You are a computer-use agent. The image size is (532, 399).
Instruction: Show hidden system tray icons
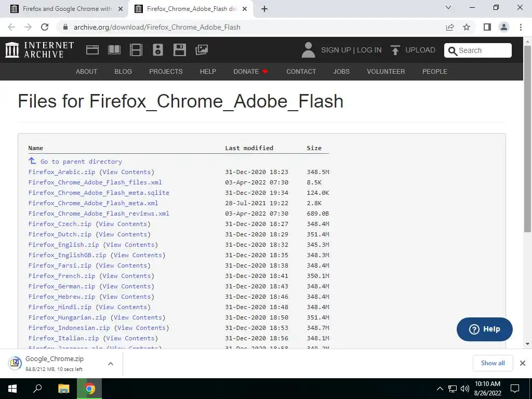click(x=440, y=389)
